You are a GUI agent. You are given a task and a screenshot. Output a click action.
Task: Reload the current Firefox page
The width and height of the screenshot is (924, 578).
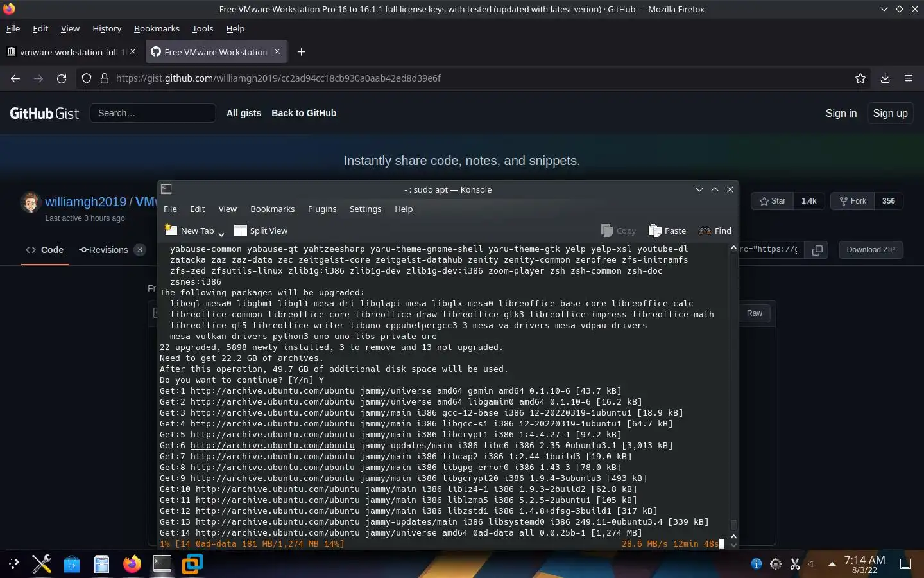[62, 78]
